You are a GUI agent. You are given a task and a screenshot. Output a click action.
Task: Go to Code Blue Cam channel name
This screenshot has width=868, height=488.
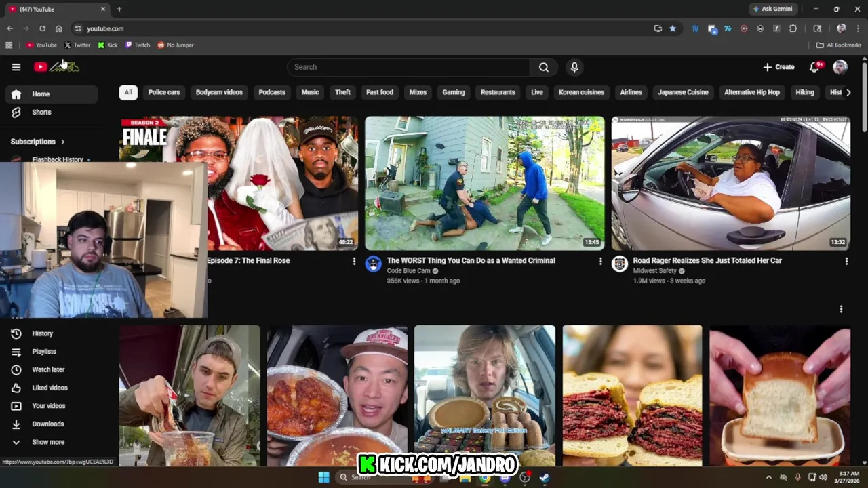pos(408,271)
